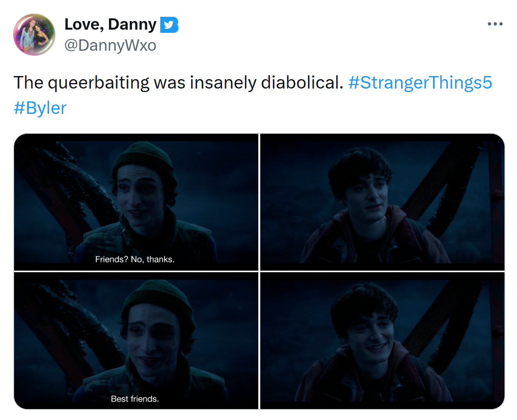Open the @DannyWxo handle link
The height and width of the screenshot is (420, 517).
tap(110, 45)
